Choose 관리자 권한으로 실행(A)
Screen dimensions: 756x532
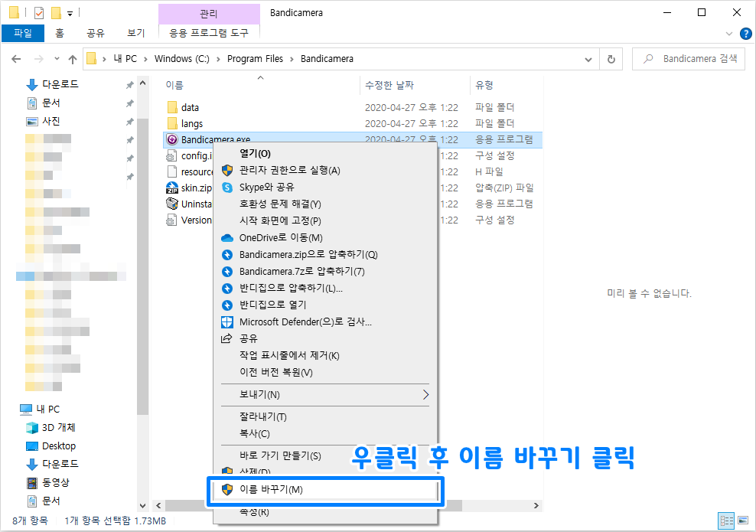325,170
